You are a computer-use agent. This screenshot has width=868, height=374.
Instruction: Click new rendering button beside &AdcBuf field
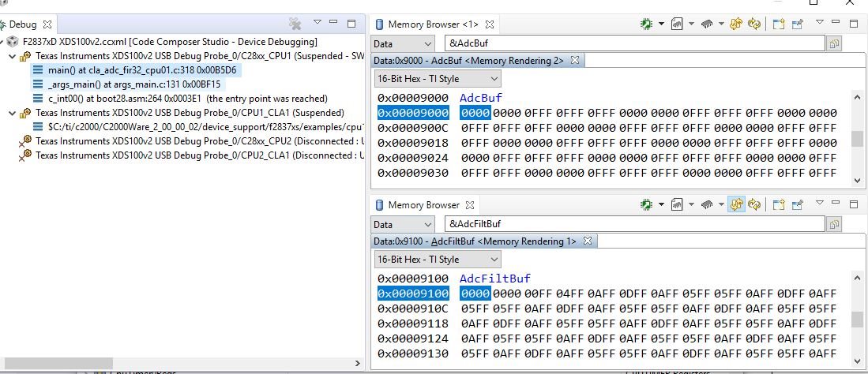tap(834, 43)
